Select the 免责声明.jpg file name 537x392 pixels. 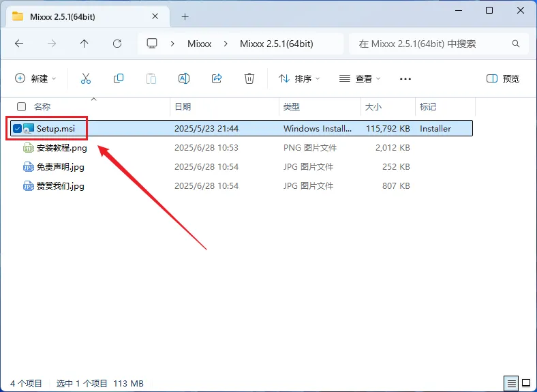(x=60, y=167)
